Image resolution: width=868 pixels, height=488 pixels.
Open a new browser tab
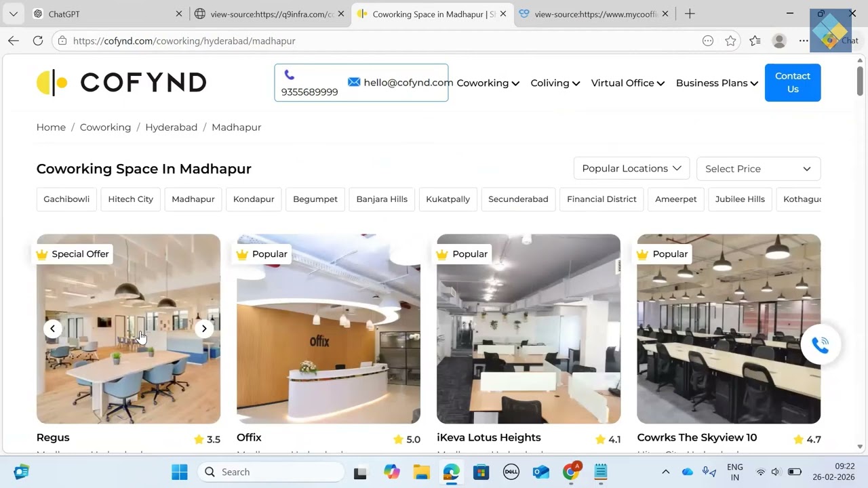690,14
